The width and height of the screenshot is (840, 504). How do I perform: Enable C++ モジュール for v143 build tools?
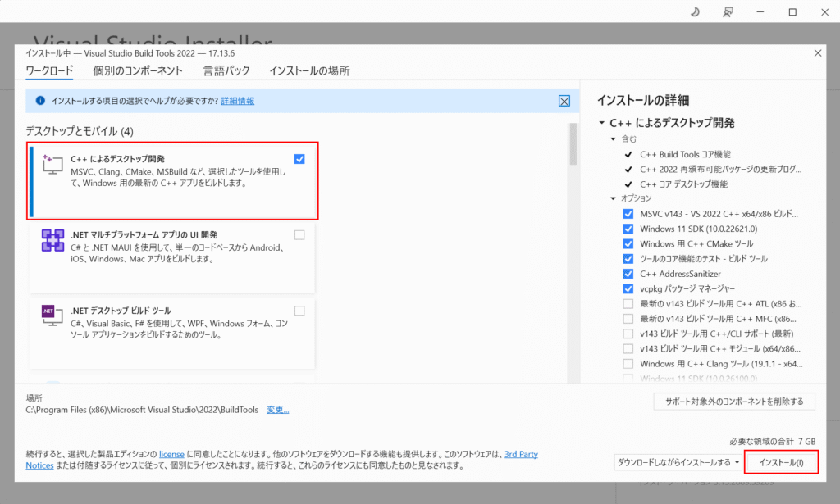(628, 349)
